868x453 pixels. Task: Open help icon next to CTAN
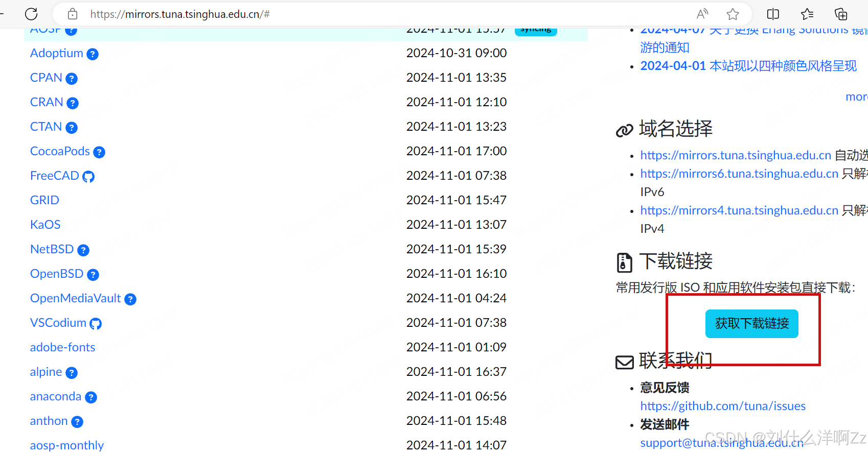[72, 128]
